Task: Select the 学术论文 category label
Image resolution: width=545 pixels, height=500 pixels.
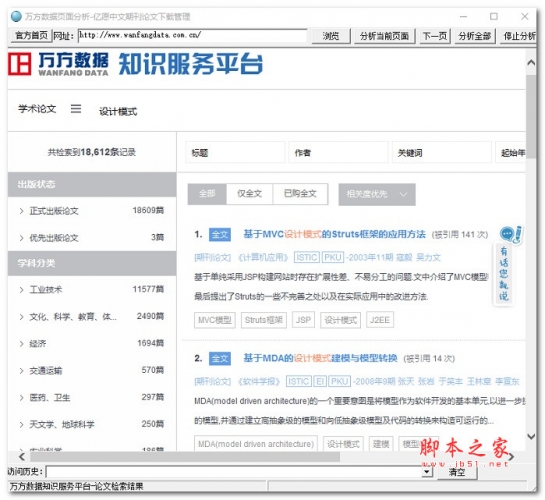Action: tap(37, 109)
